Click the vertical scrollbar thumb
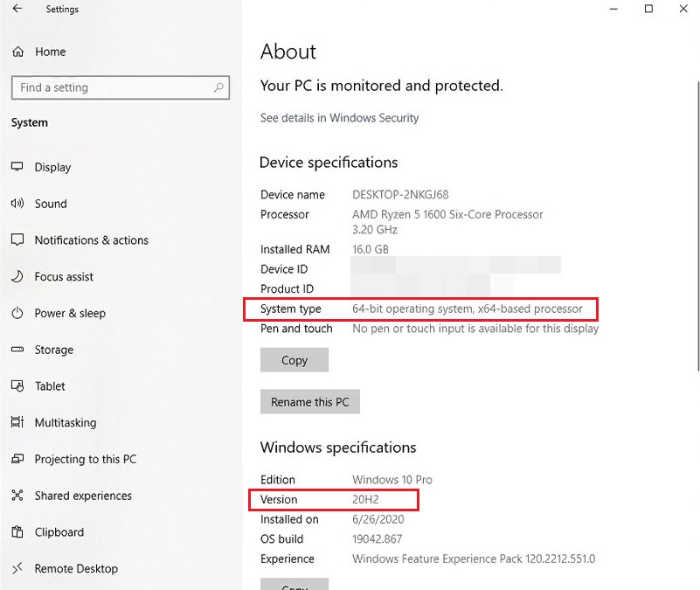700x590 pixels. (x=698, y=226)
